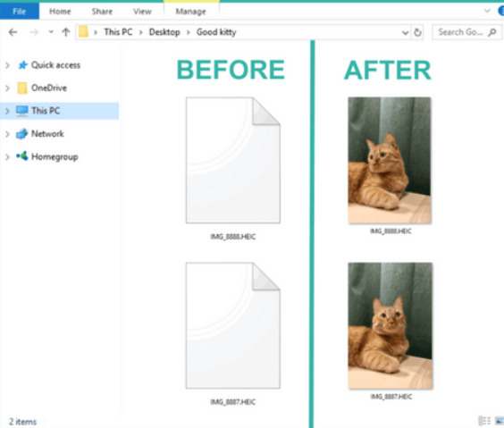Open the Manage ribbon tab
Image resolution: width=504 pixels, height=428 pixels.
(x=190, y=12)
